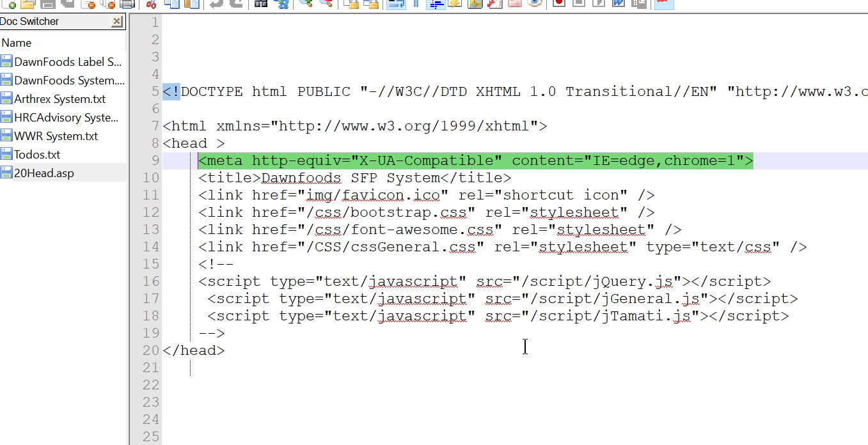Start macro recording with the red circle icon
Viewport: 868px width, 445px height.
[x=559, y=3]
